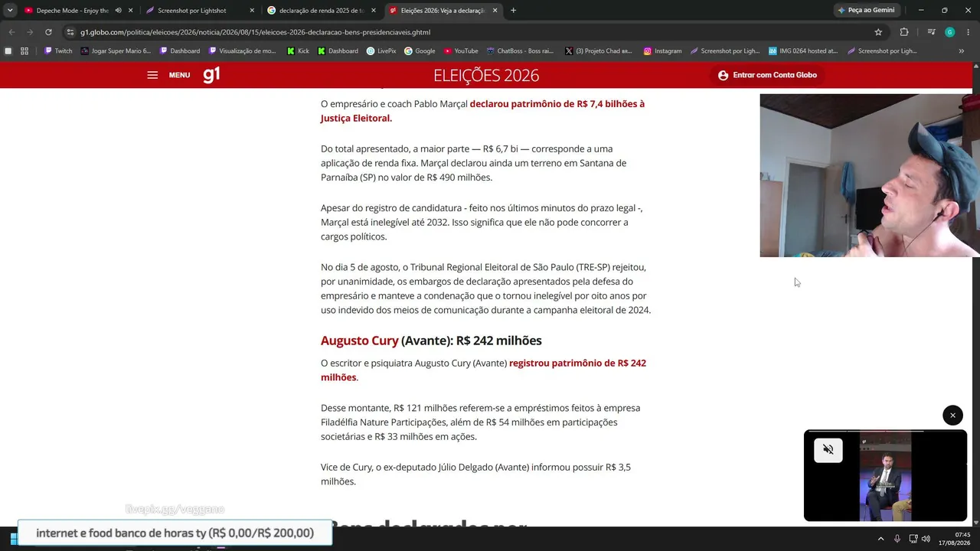
Task: Mute the Depeche Mode tab audio icon
Action: (x=118, y=11)
